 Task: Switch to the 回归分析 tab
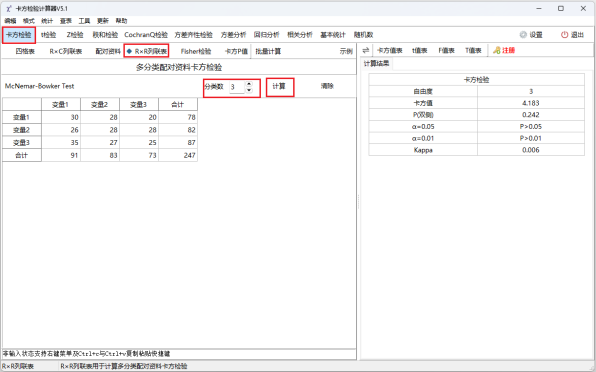[266, 35]
